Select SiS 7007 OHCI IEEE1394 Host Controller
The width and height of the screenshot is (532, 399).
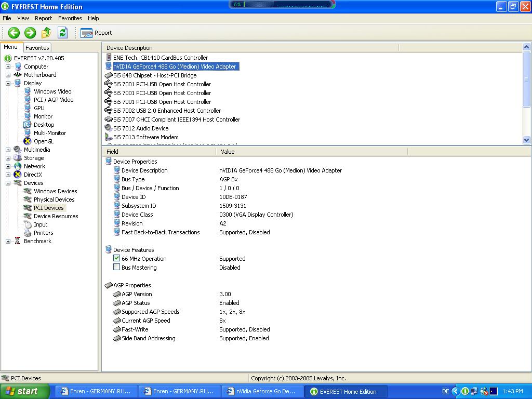pos(177,119)
